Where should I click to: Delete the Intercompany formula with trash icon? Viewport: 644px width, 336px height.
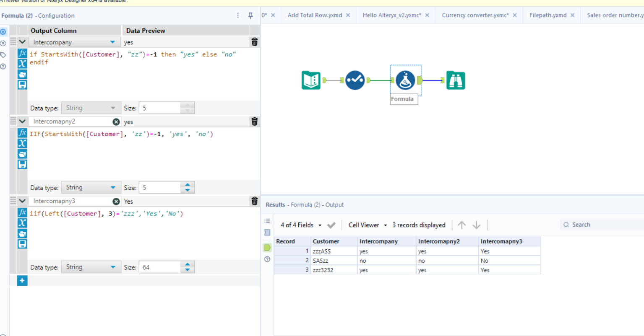[254, 42]
